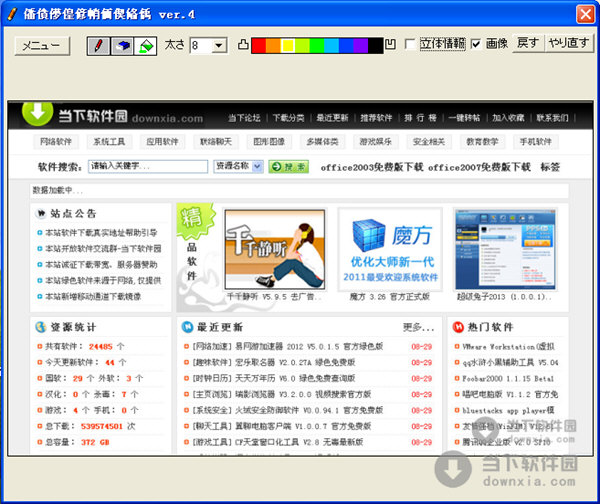Switch to the 网络软件 category tab
This screenshot has width=600, height=504.
[x=56, y=142]
